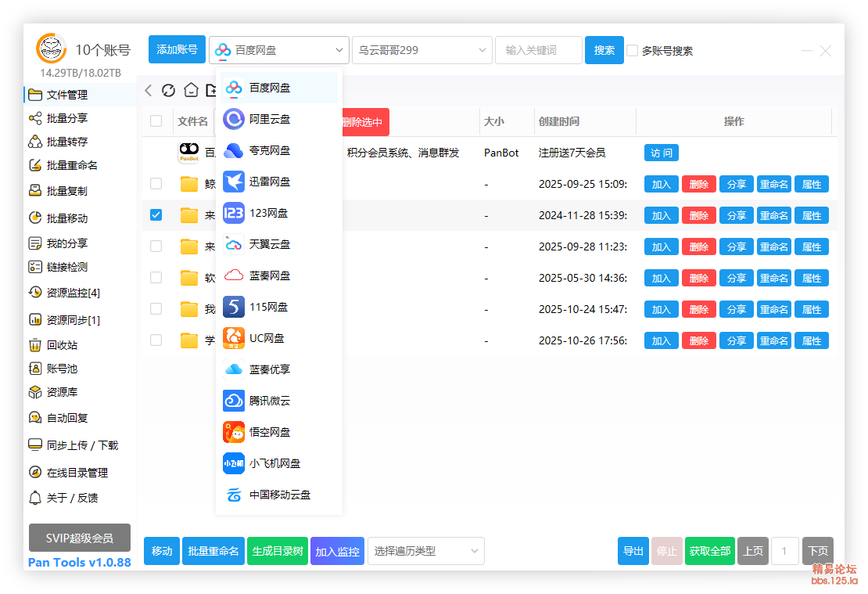Viewport: 868px width, 594px height.
Task: Click the 搜索 button
Action: [x=604, y=50]
